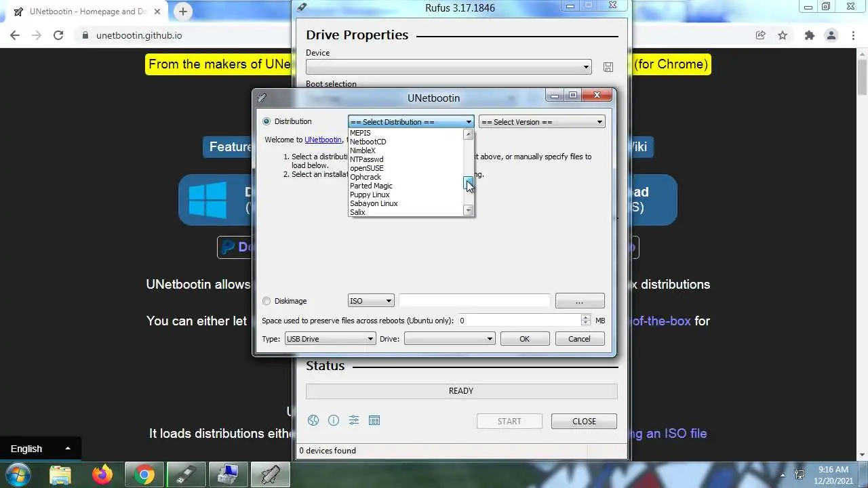Screen dimensions: 868x488
Task: Open ISO disk image type dropdown
Action: pos(371,301)
